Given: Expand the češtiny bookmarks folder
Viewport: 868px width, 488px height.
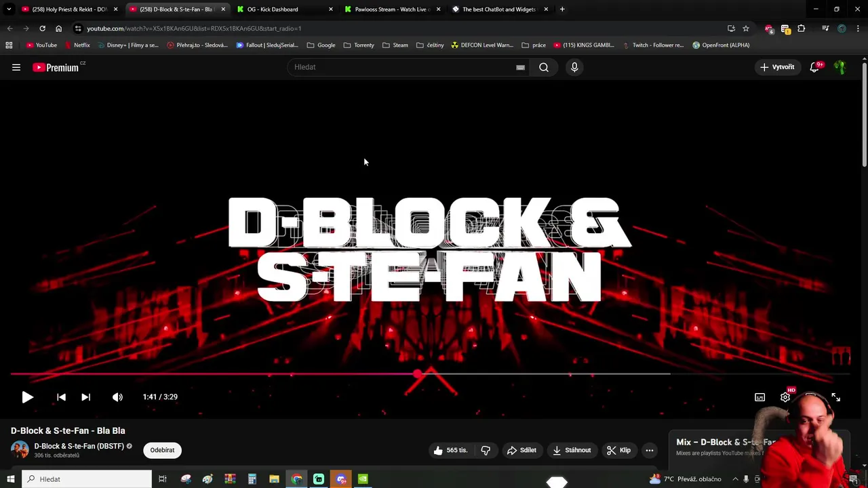Looking at the screenshot, I should tap(430, 45).
